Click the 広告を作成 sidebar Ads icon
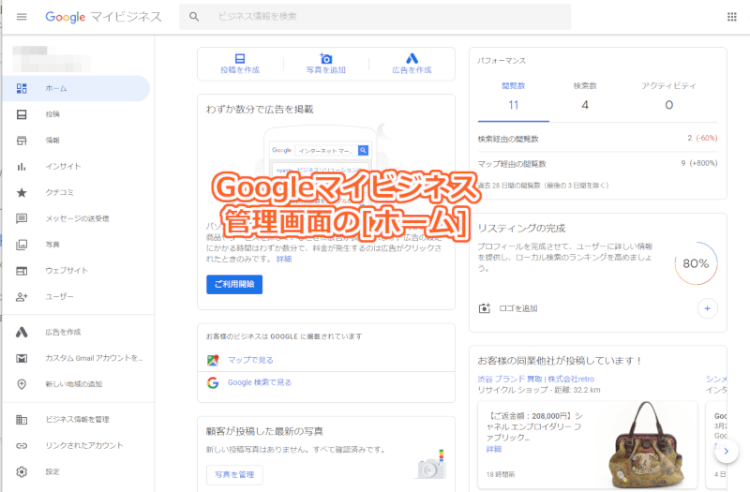The height and width of the screenshot is (492, 750). 22,332
